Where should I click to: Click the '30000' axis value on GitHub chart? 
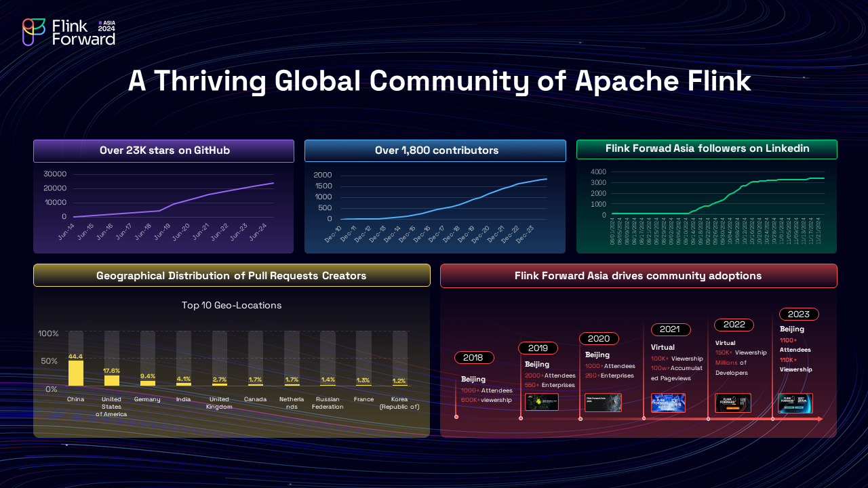55,174
